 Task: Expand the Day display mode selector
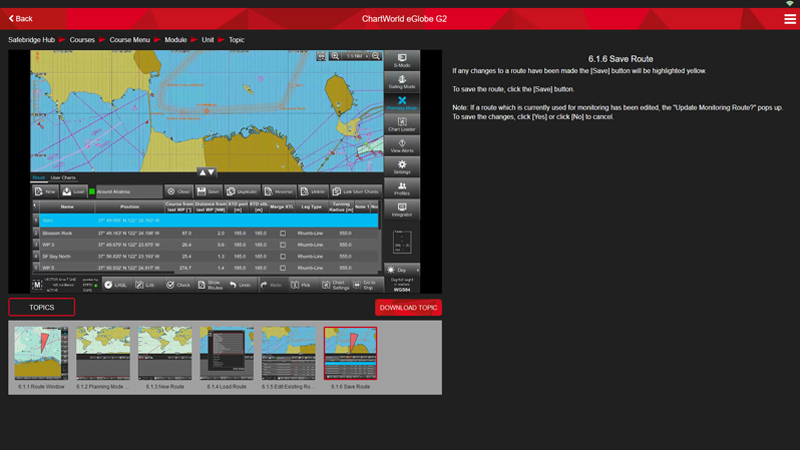402,270
